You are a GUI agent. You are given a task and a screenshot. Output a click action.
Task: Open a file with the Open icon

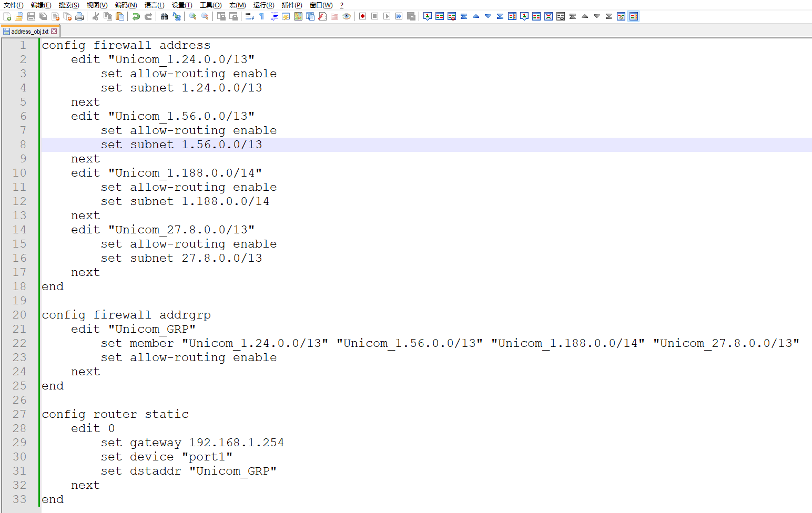tap(19, 16)
